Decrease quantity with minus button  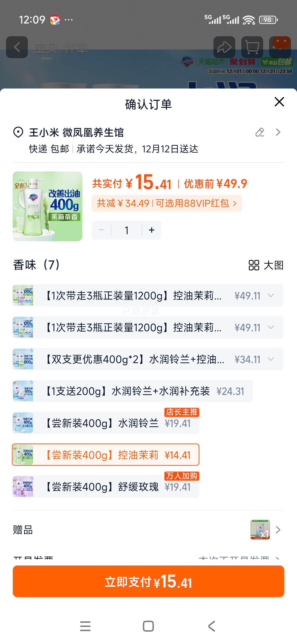(101, 230)
